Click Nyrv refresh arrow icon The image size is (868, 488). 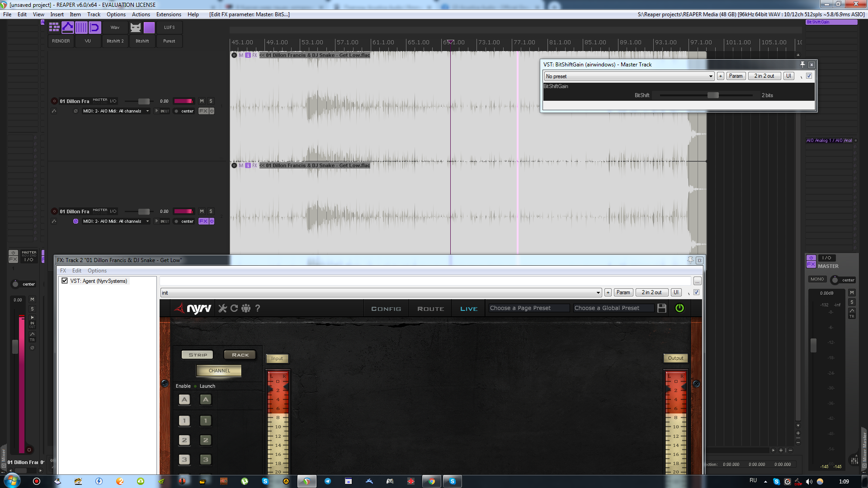pyautogui.click(x=234, y=308)
